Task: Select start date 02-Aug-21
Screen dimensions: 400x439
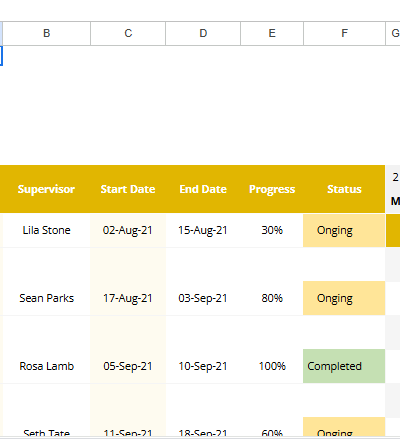Action: (128, 230)
